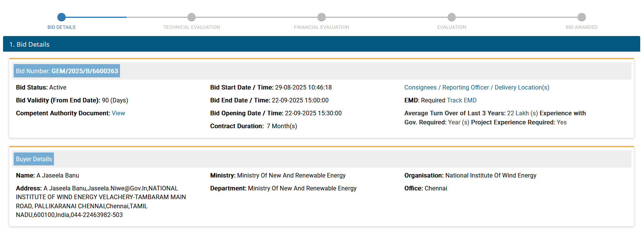Open Consignees / Reporting Officer / Delivery Location(s) link

pyautogui.click(x=477, y=87)
